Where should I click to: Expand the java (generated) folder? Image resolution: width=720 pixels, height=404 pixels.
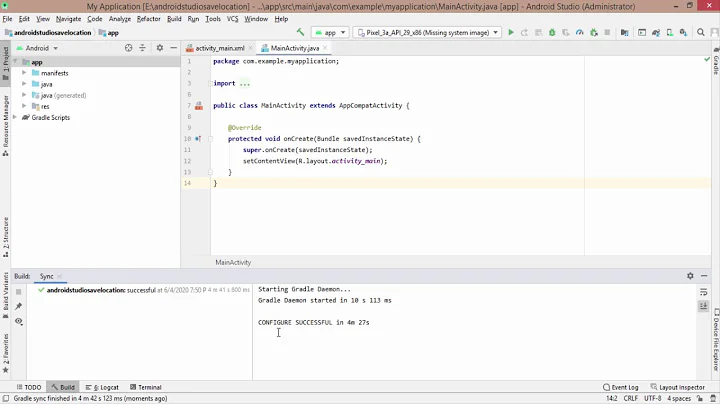click(x=24, y=95)
